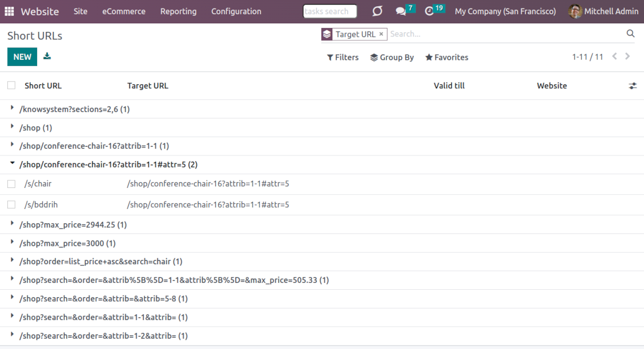This screenshot has width=644, height=349.
Task: Check the /s/bddrih row checkbox
Action: 11,204
